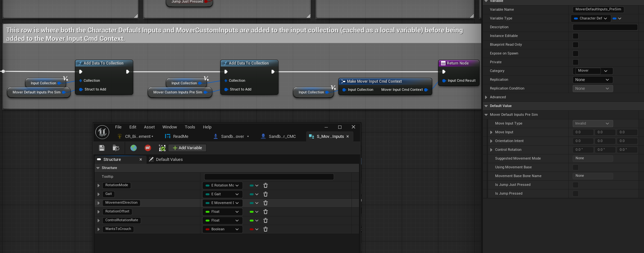Delete the RotationMode variable with its trash icon
The height and width of the screenshot is (253, 644).
tap(265, 186)
